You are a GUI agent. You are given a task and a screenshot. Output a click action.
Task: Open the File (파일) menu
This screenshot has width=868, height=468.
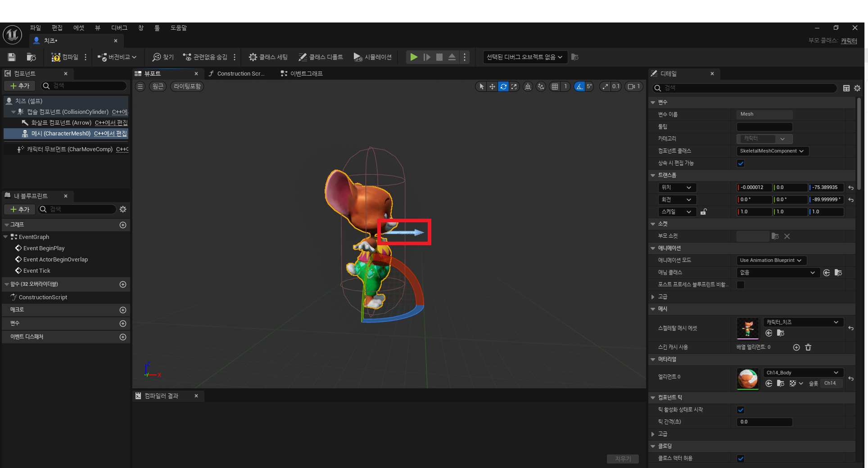point(36,28)
